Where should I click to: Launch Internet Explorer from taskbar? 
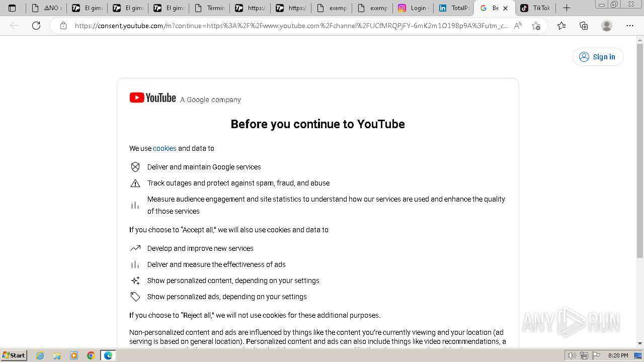(x=40, y=355)
